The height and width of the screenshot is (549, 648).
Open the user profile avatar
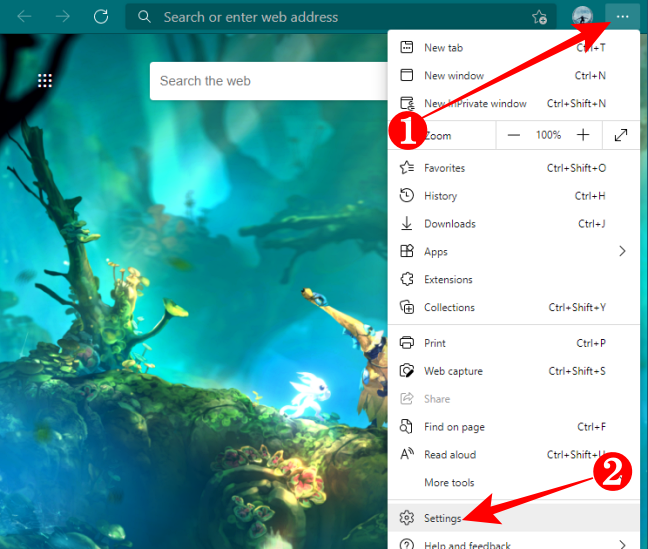tap(582, 17)
